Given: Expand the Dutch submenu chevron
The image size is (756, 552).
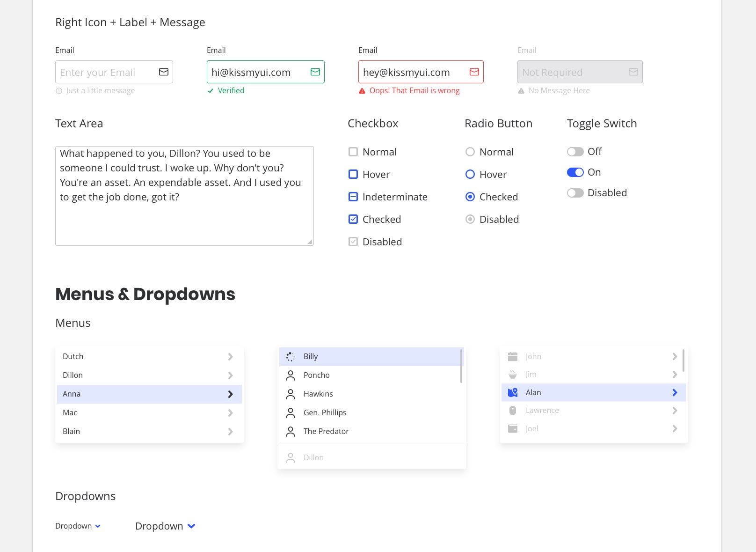Looking at the screenshot, I should (230, 357).
